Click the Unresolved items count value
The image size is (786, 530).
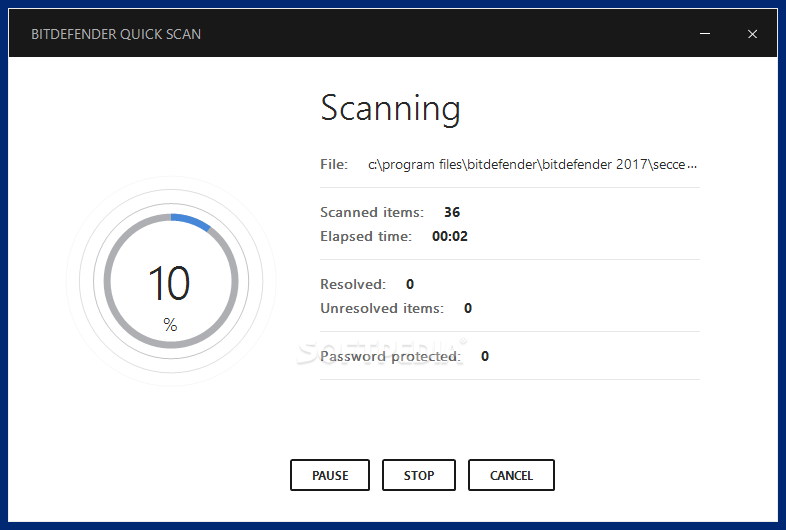468,308
